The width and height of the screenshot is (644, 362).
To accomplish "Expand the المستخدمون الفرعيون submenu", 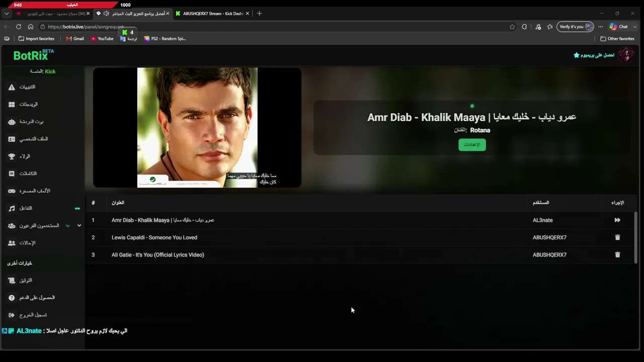I will pos(79,226).
